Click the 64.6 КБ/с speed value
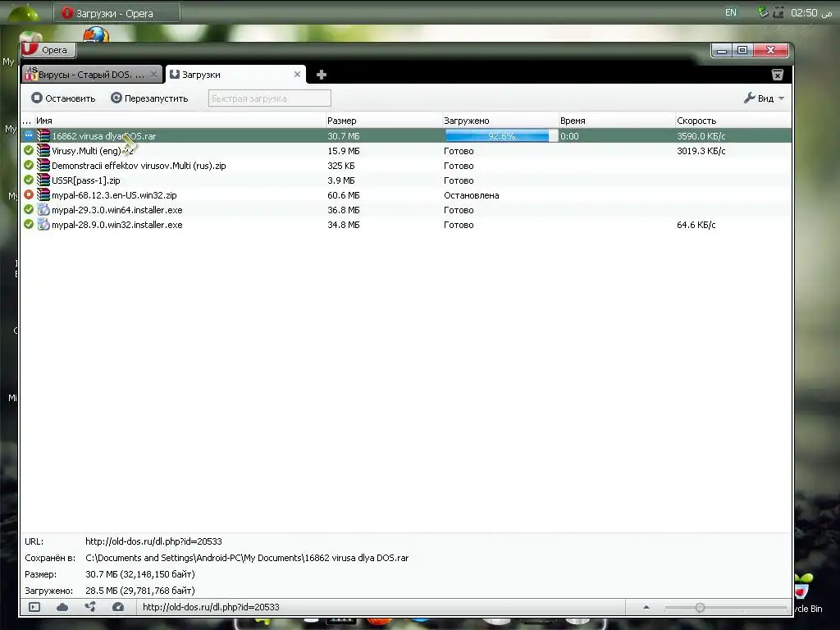The height and width of the screenshot is (630, 840). point(696,225)
